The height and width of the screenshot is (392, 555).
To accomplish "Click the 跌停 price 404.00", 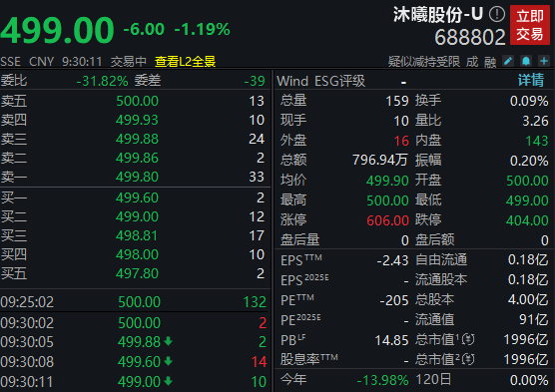I will coord(527,220).
